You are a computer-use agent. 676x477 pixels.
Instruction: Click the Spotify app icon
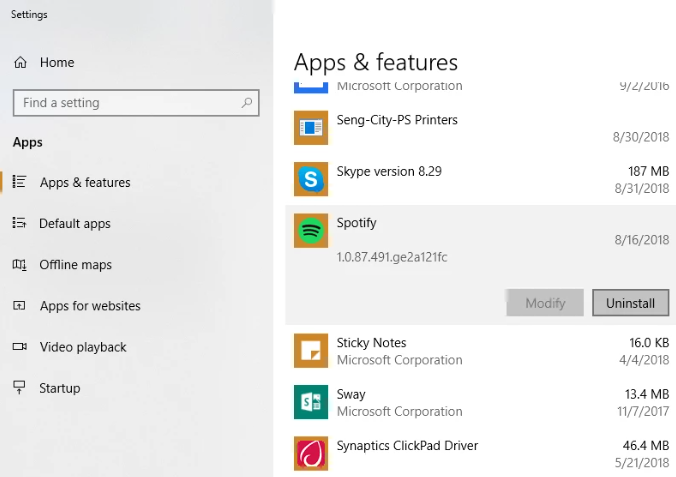point(311,231)
